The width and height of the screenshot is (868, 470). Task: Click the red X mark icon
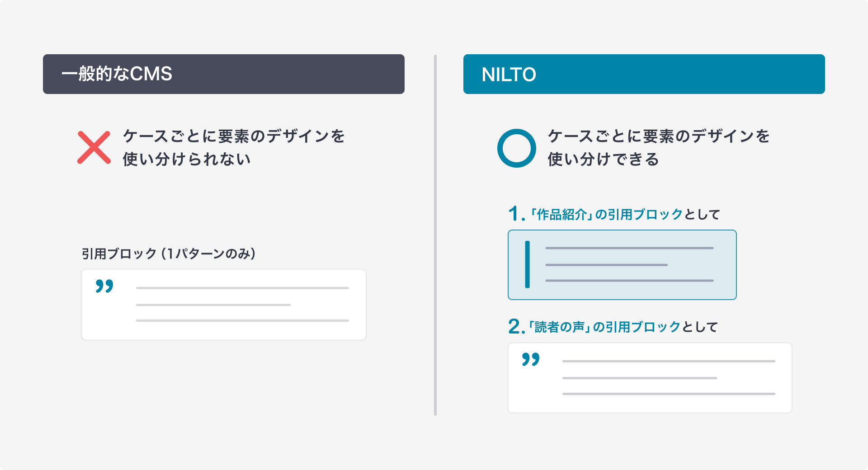94,147
